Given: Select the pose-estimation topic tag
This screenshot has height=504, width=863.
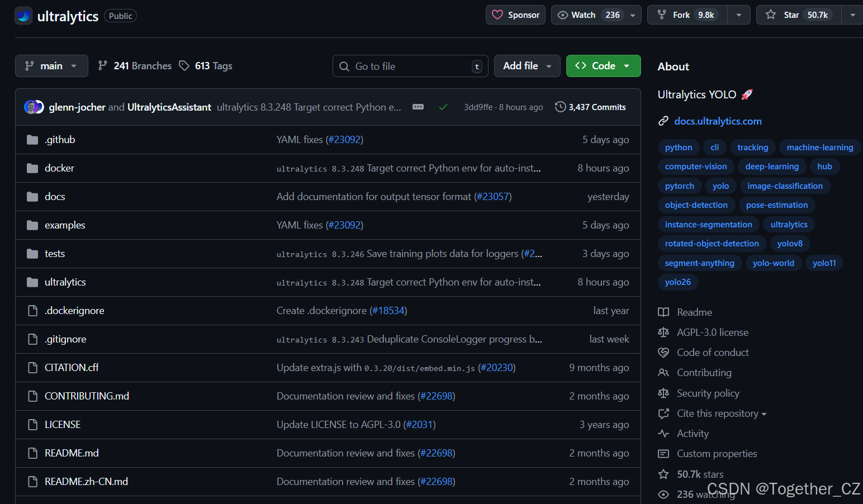Looking at the screenshot, I should (777, 205).
